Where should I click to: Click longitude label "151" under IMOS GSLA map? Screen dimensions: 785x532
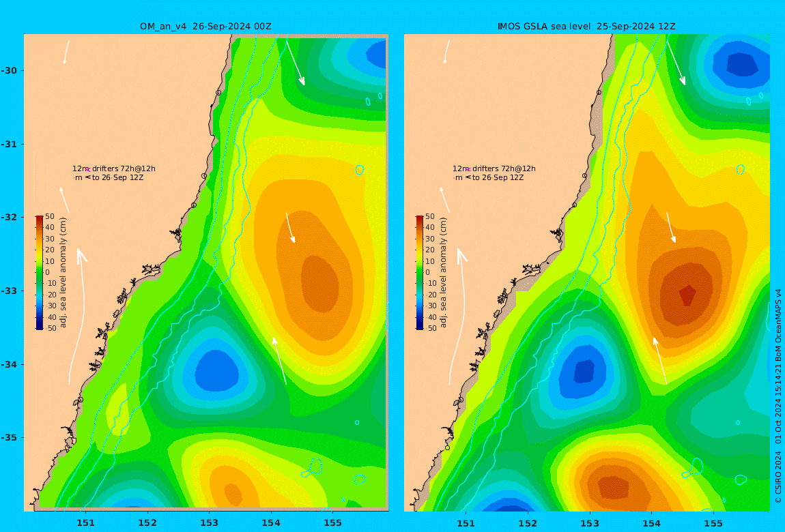(x=466, y=523)
